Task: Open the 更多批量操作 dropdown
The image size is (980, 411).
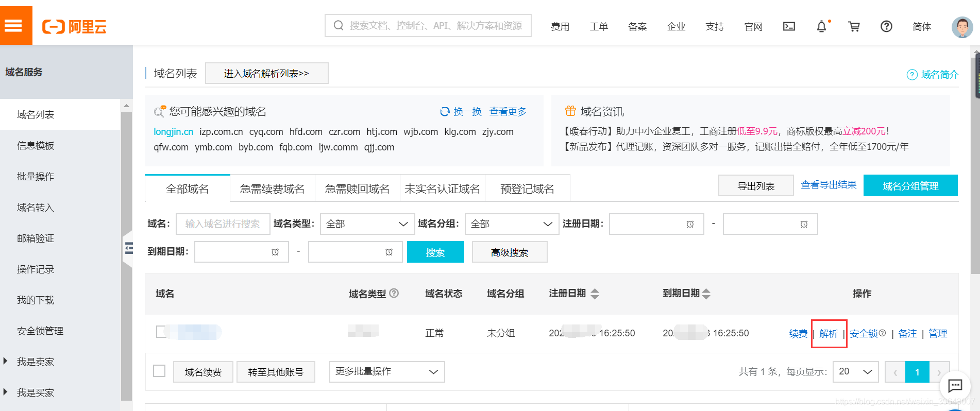Action: (387, 371)
